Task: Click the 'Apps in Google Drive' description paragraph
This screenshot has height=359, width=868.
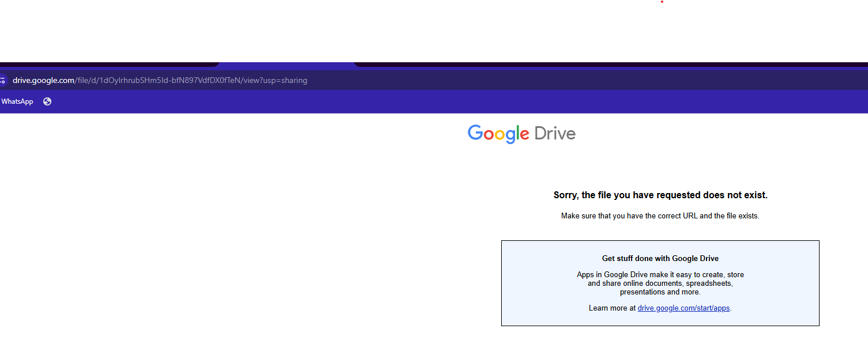Action: 660,284
